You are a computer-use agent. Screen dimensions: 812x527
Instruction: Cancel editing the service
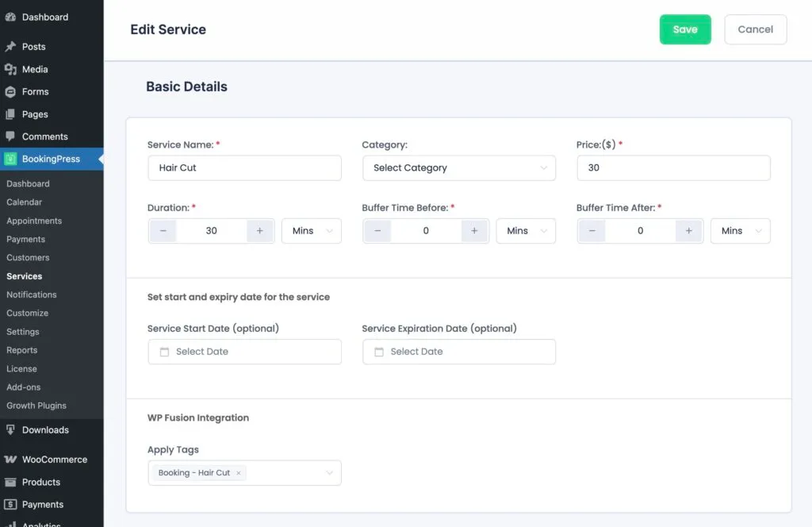[755, 29]
